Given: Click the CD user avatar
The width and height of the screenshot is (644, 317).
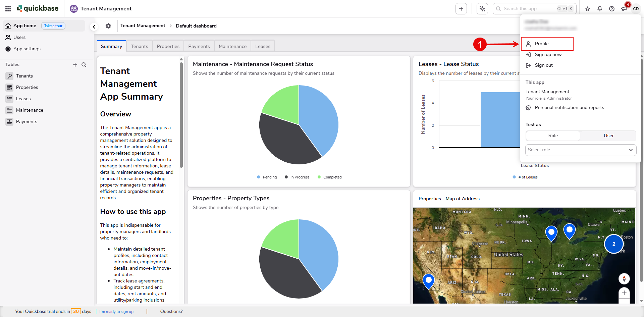Looking at the screenshot, I should coord(636,9).
